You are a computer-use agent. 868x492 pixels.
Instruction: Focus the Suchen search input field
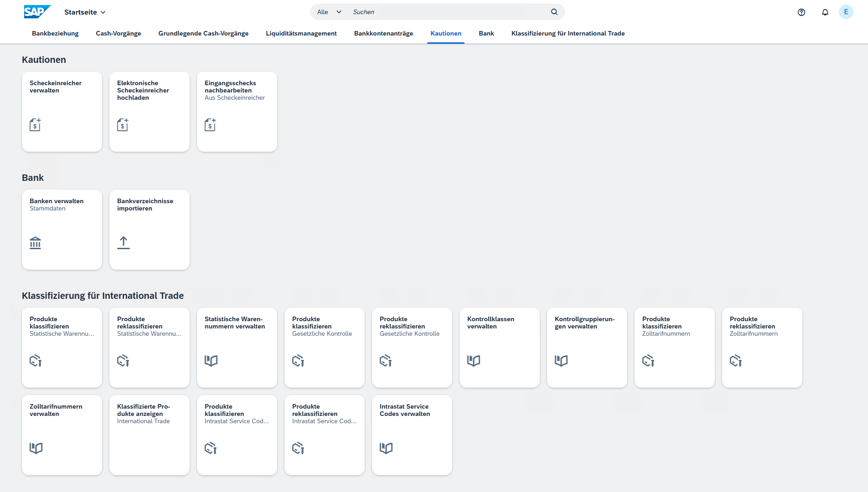click(447, 12)
